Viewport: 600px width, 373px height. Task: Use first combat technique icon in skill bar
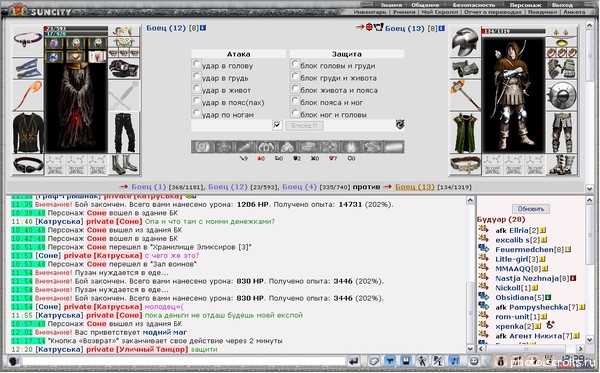tap(202, 147)
